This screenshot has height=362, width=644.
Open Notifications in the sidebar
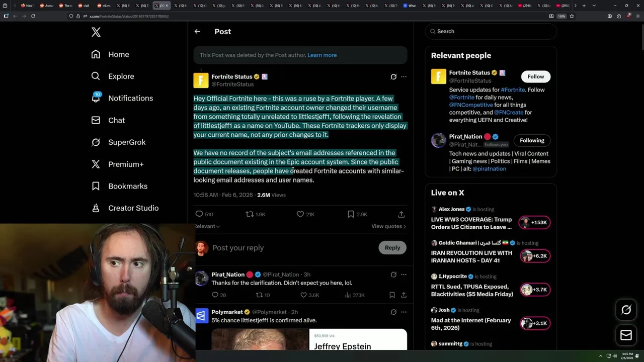tap(122, 98)
